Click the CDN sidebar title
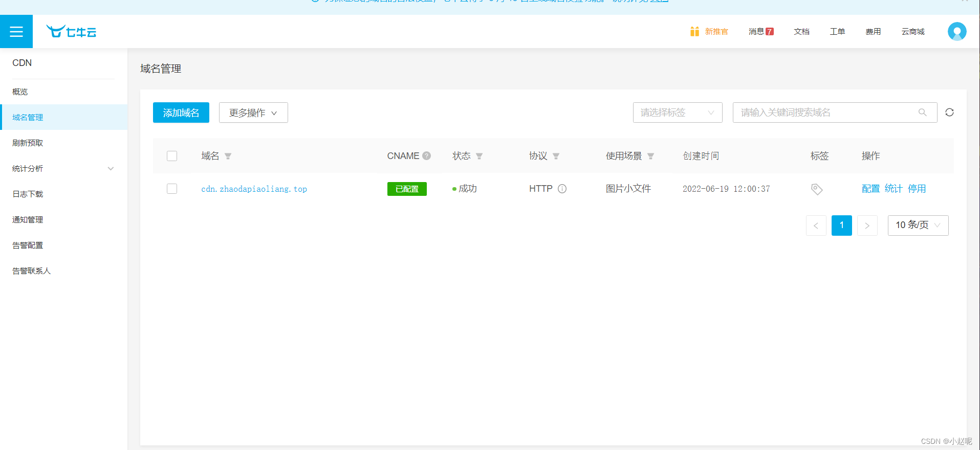Image resolution: width=980 pixels, height=450 pixels. click(22, 63)
